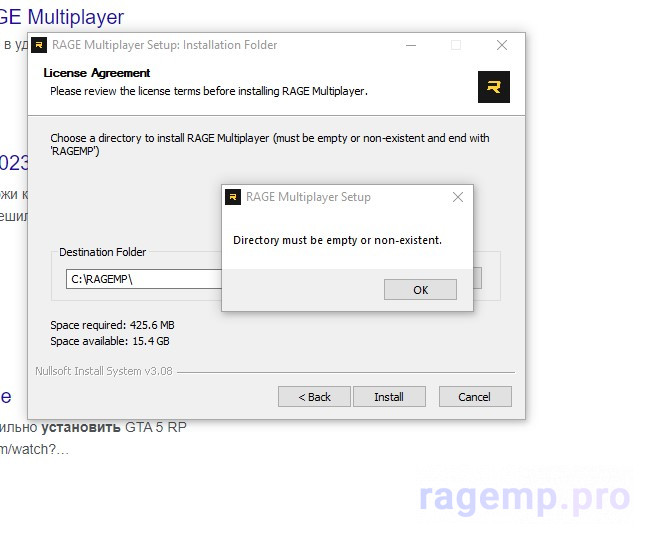Click the large RAGE logo in installer header
The width and height of the screenshot is (646, 539).
(494, 87)
